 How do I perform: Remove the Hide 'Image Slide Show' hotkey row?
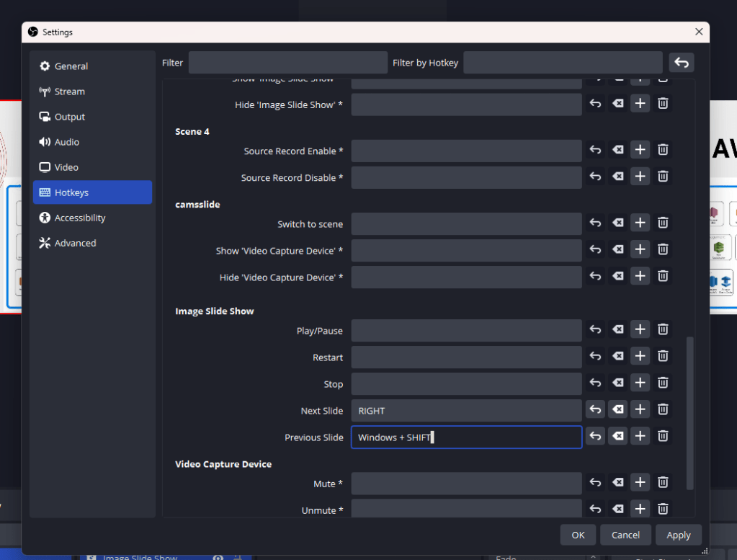(663, 104)
